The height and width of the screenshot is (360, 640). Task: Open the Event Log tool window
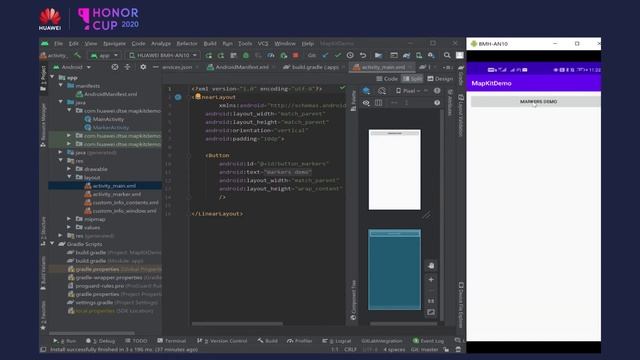tap(428, 340)
